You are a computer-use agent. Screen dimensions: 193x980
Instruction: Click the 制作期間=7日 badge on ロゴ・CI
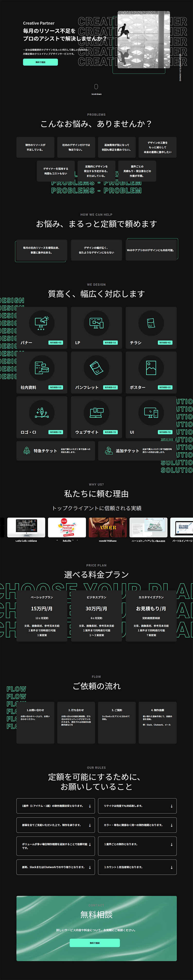(x=56, y=432)
